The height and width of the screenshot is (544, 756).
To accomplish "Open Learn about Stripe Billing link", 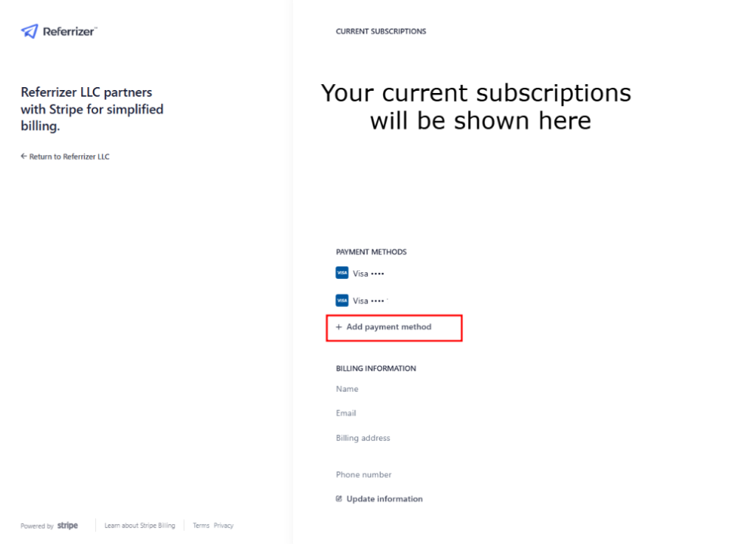I will [140, 526].
